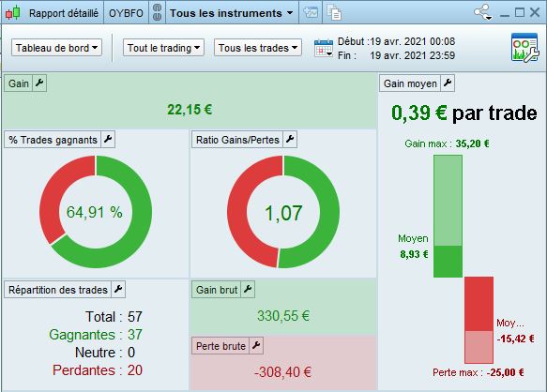
Task: Click the Gain moyen widget label
Action: [x=410, y=83]
